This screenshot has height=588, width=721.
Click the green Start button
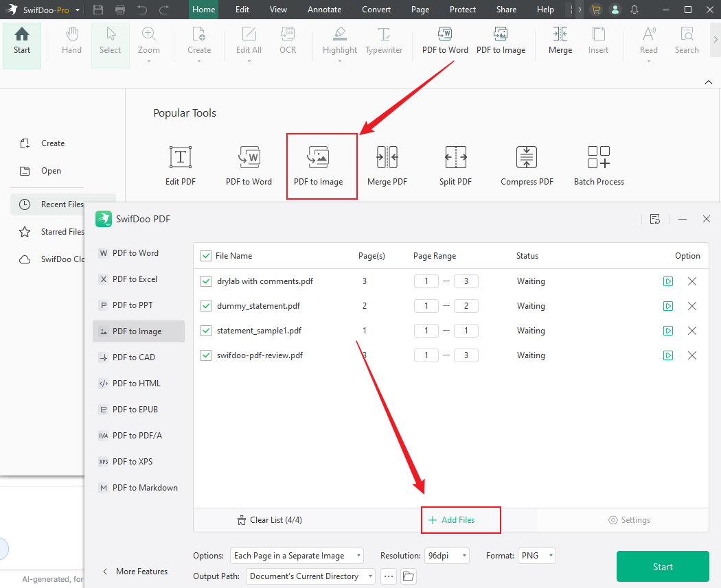click(x=662, y=567)
